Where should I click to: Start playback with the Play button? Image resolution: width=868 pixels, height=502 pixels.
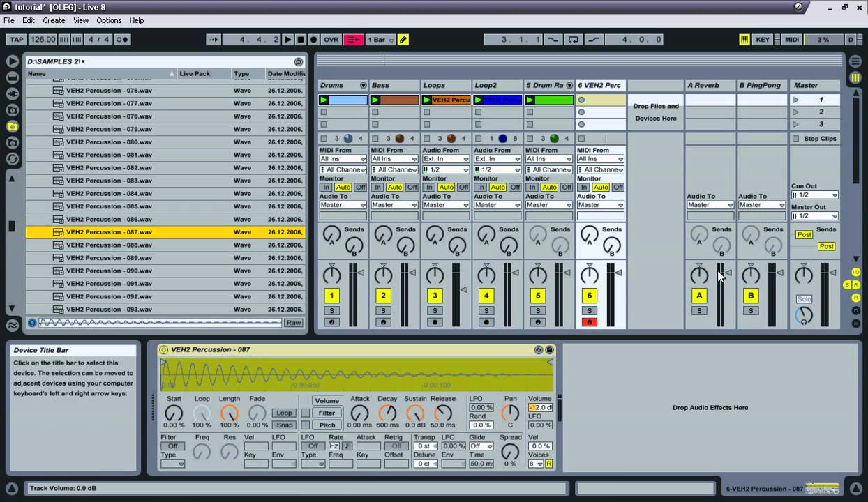pos(287,40)
